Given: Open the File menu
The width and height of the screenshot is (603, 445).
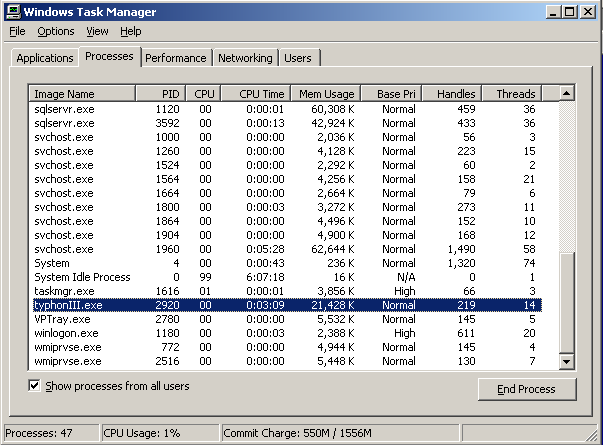Looking at the screenshot, I should tap(17, 31).
